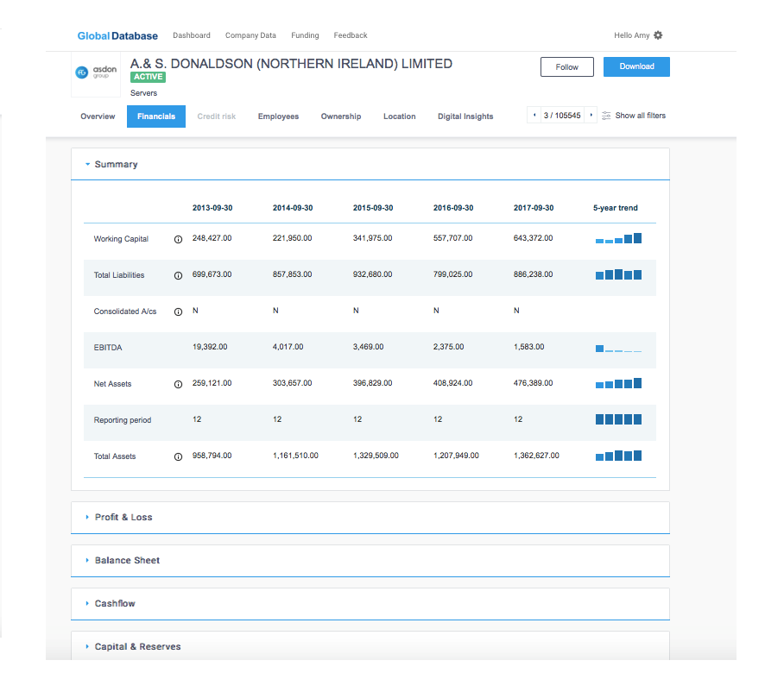Click the Total Assets 5-year trend chart
Screen dimensions: 784x692
(618, 456)
